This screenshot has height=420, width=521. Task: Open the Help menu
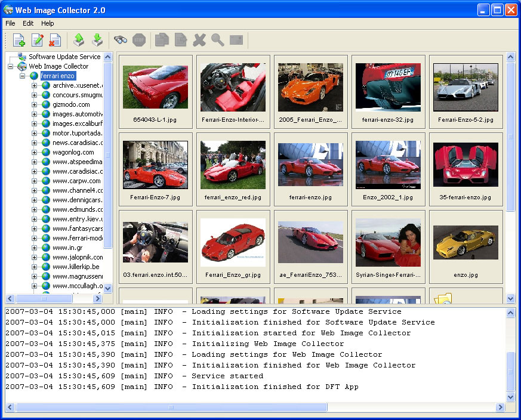(x=47, y=23)
